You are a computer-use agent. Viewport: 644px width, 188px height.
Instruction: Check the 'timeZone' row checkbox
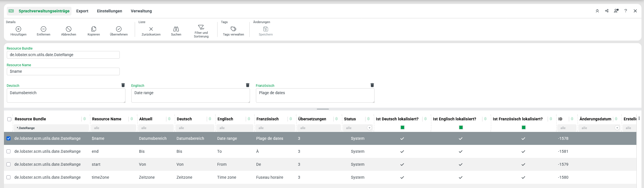(8, 177)
